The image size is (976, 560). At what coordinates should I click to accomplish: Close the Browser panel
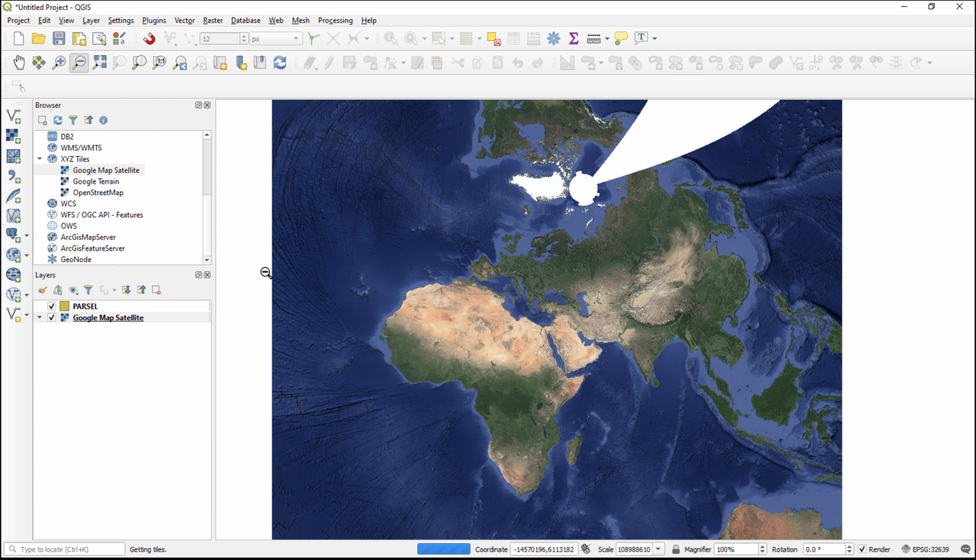click(207, 105)
